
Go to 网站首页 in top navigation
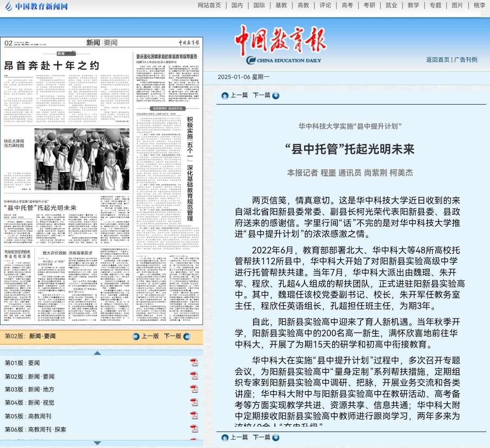tap(209, 5)
